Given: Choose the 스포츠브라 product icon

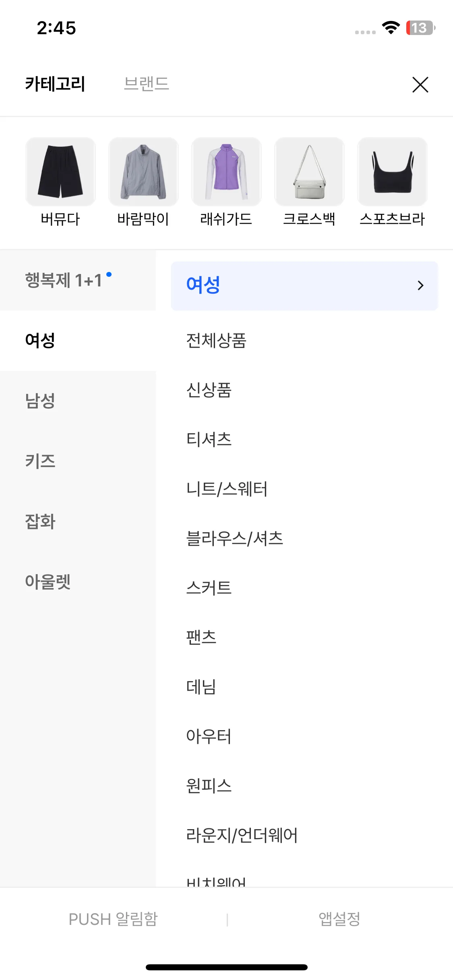Looking at the screenshot, I should [x=392, y=172].
